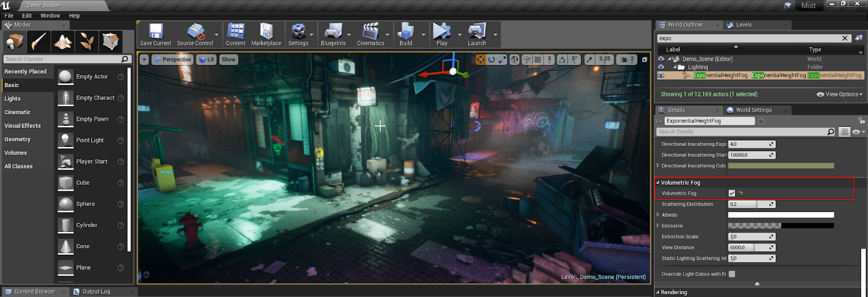Open the Blueprints toolbar icon
The image size is (868, 297).
coord(333,35)
